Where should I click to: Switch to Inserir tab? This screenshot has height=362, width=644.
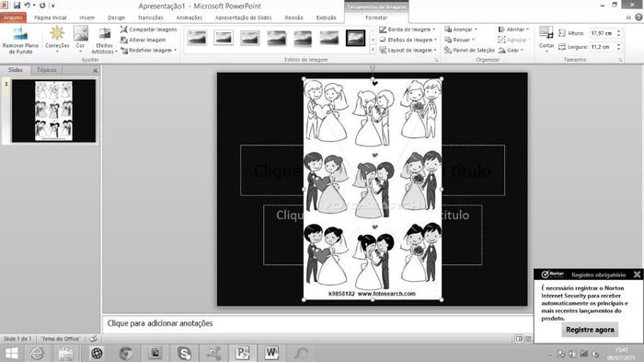(87, 18)
